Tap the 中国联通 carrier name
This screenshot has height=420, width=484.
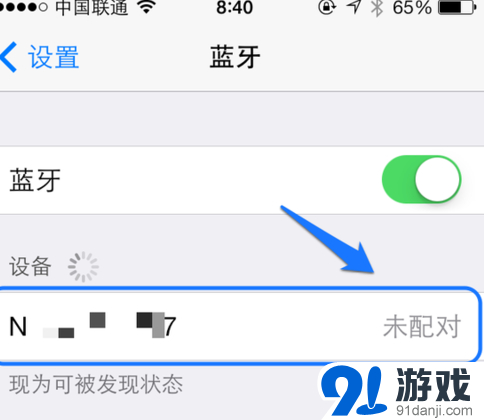click(92, 7)
